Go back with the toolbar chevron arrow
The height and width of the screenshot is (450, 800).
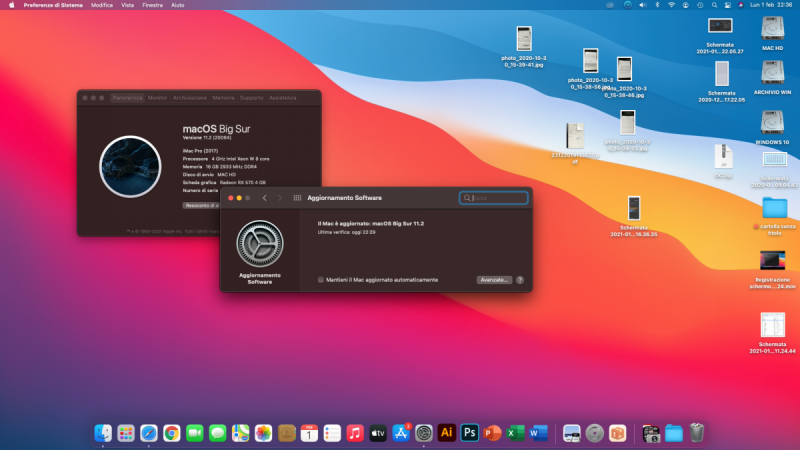tap(264, 198)
